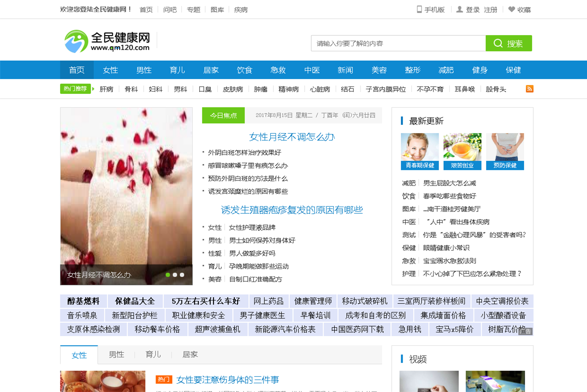This screenshot has width=587, height=392.
Task: Click the green 热门推荐 label
Action: [x=75, y=89]
